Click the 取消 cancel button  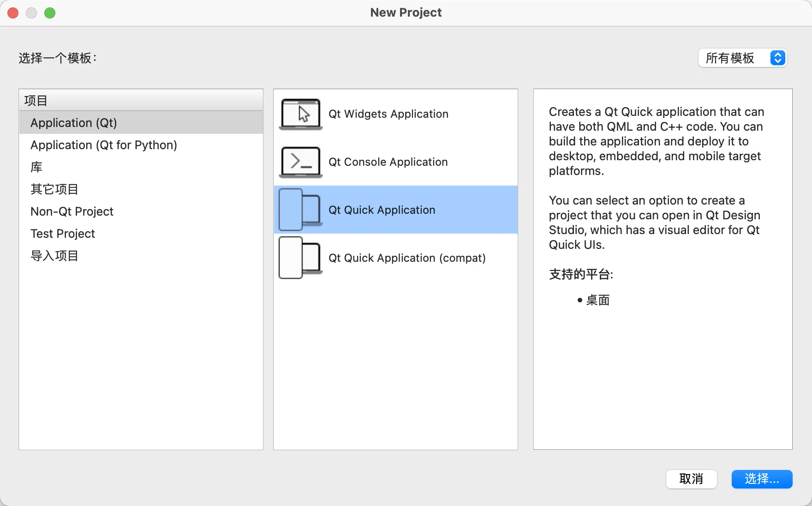tap(691, 479)
